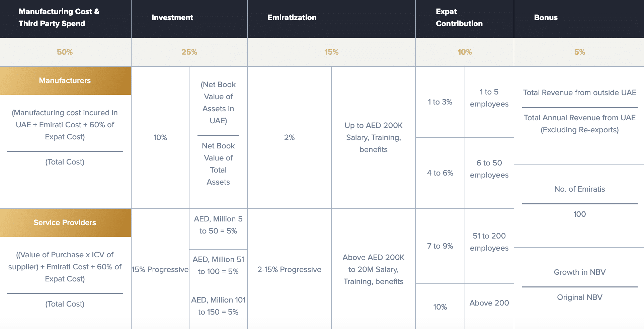
Task: Select the Expat Contribution column header
Action: (x=459, y=17)
